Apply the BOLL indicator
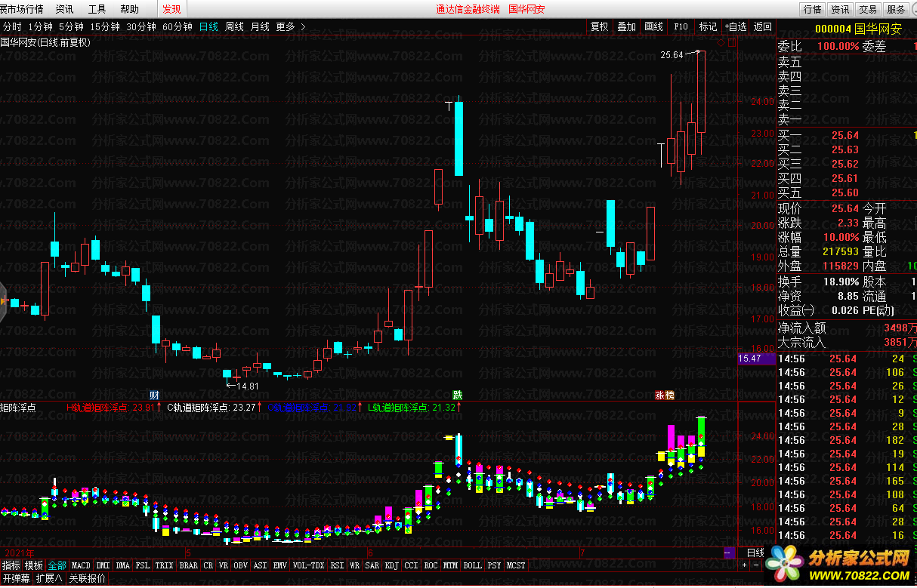917x588 pixels. tap(473, 565)
